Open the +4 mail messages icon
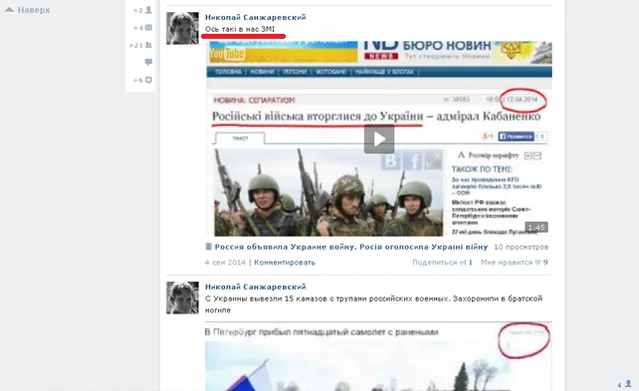The image size is (639, 391). tap(148, 27)
